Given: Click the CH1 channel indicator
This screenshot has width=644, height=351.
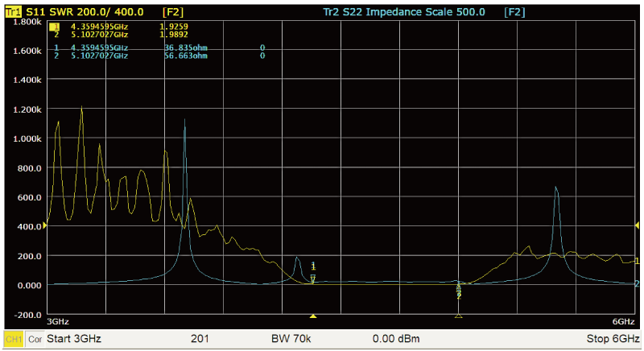Looking at the screenshot, I should [14, 339].
